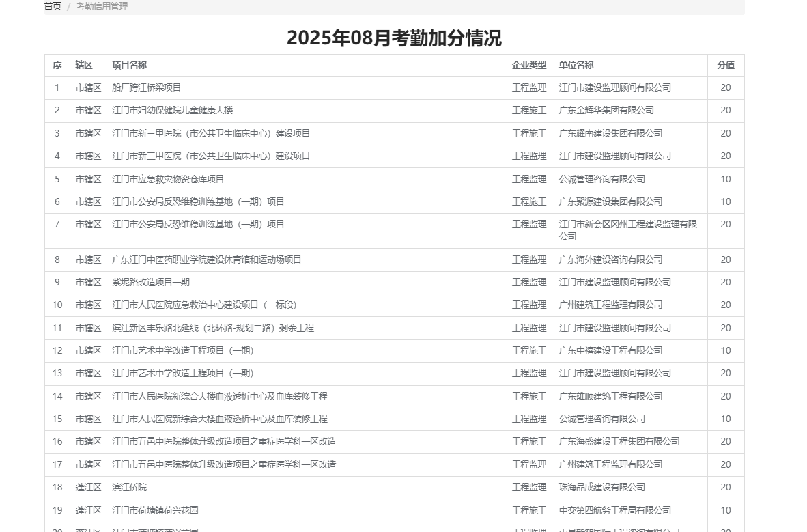
Task: Click the 项目名称 column header
Action: click(130, 66)
